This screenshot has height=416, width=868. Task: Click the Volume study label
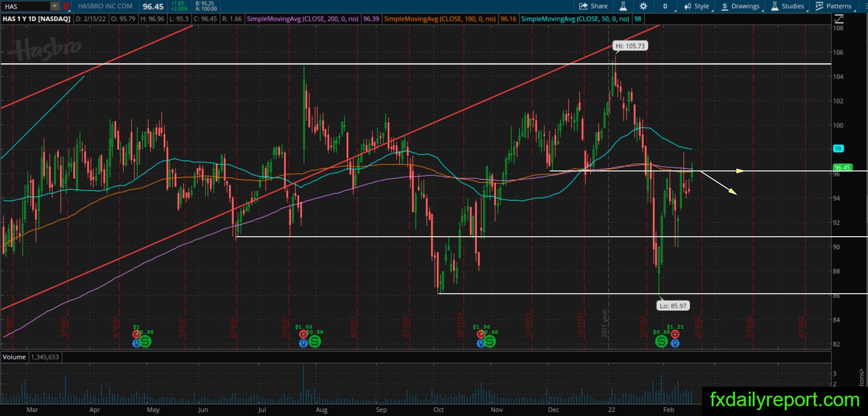click(x=14, y=357)
